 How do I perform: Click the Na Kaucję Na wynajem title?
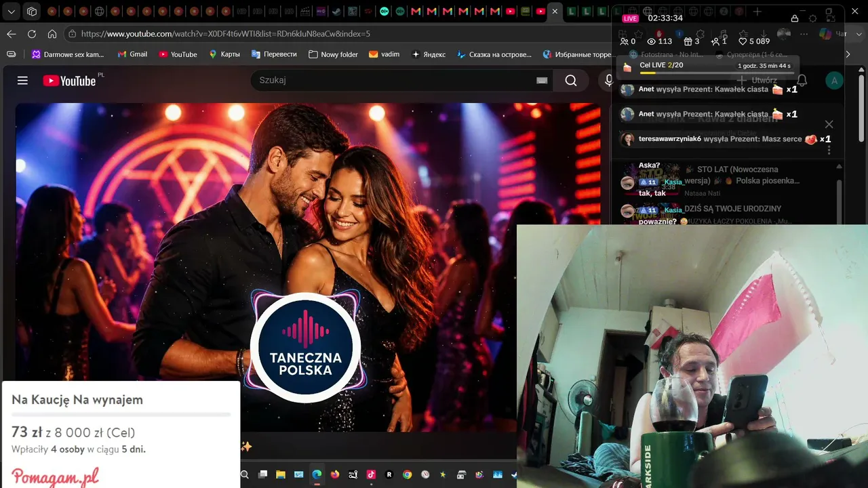point(77,400)
